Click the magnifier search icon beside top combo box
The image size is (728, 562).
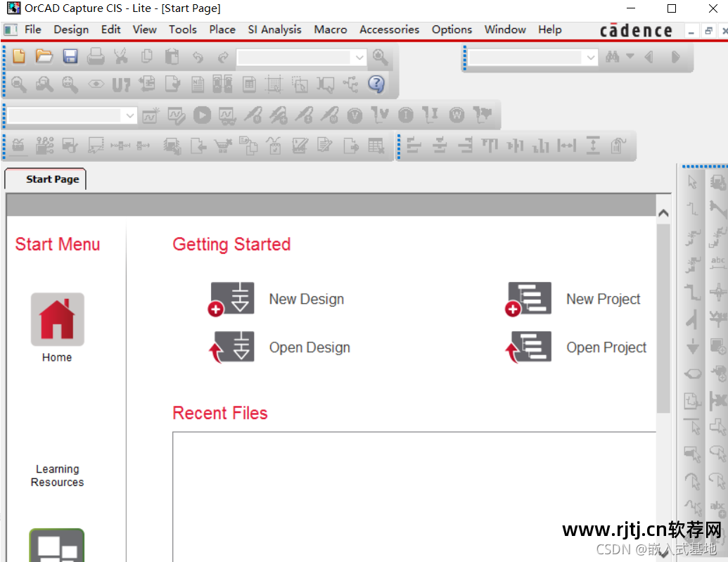[x=381, y=57]
